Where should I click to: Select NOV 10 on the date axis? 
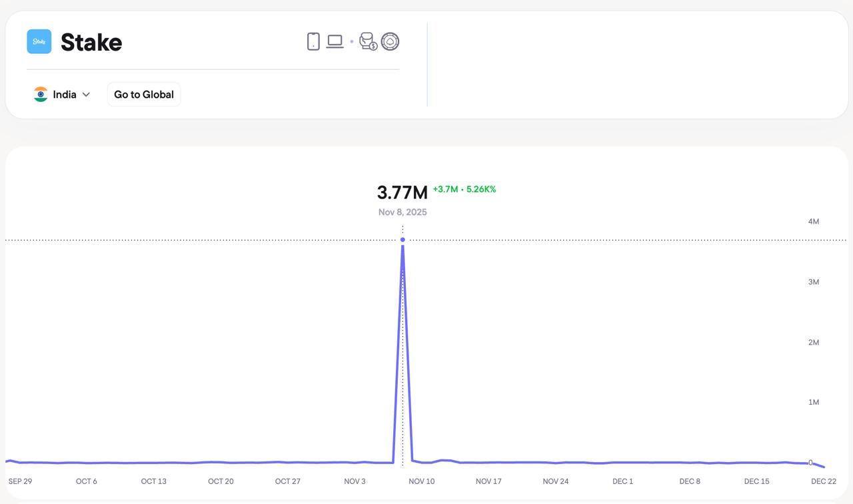pyautogui.click(x=421, y=481)
